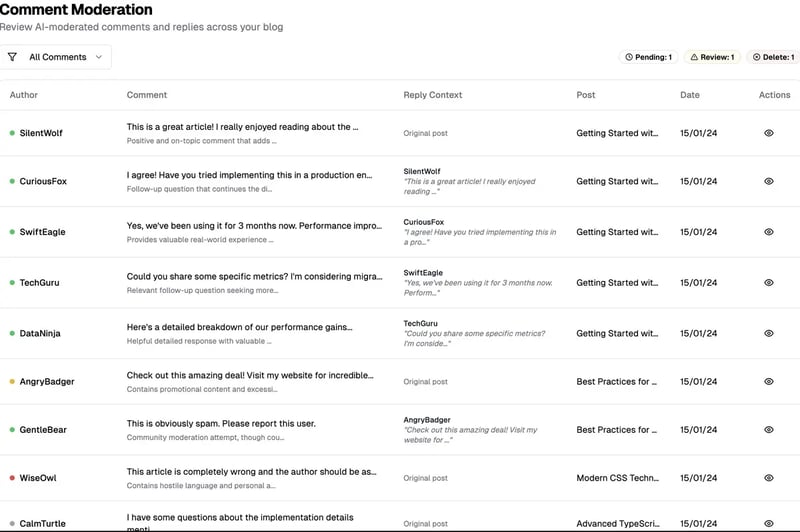The width and height of the screenshot is (800, 532).
Task: Show DataNinja's comment details eye icon
Action: [769, 333]
